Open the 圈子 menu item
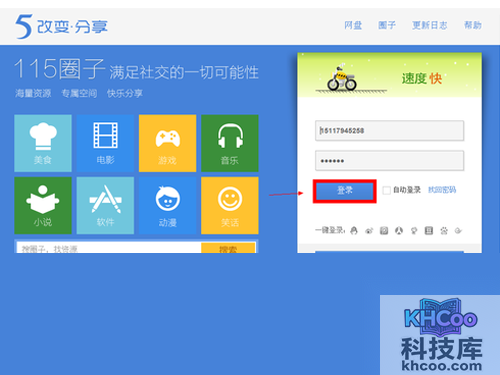The image size is (500, 375). pos(387,25)
